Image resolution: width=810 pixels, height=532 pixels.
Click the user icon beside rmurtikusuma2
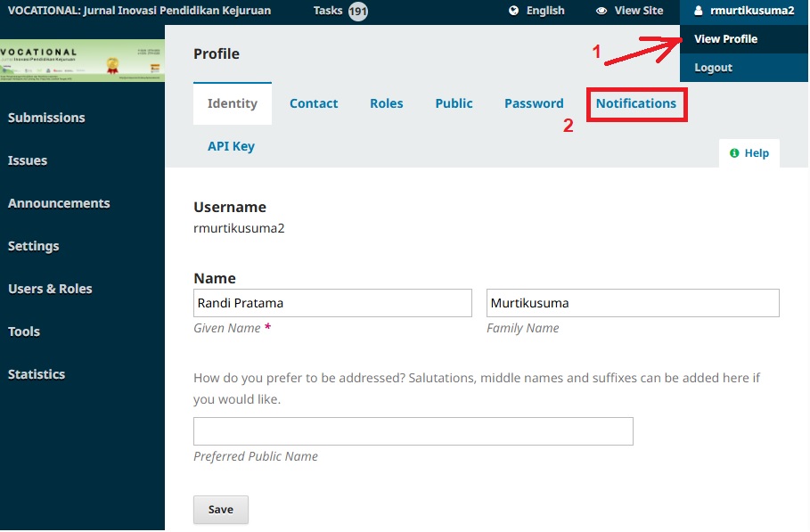click(x=698, y=11)
